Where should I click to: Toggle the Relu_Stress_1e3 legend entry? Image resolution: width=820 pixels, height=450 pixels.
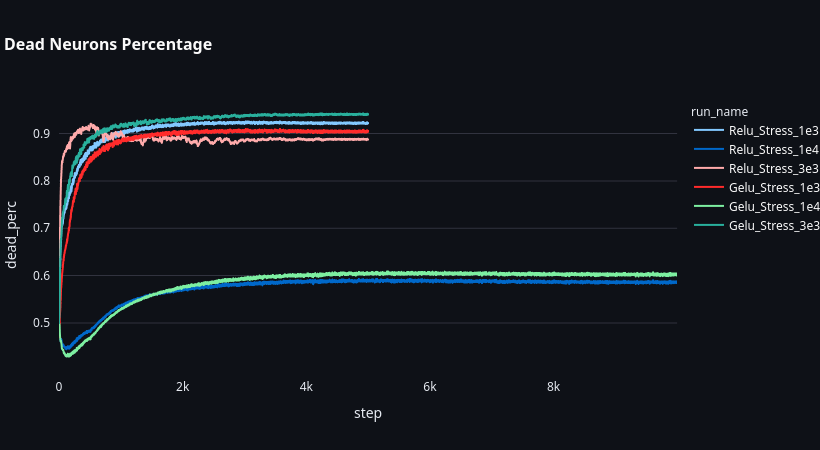pyautogui.click(x=774, y=130)
